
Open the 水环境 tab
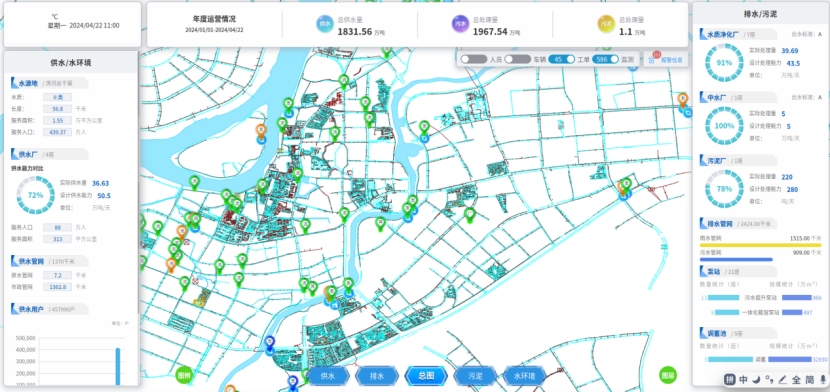(x=525, y=376)
